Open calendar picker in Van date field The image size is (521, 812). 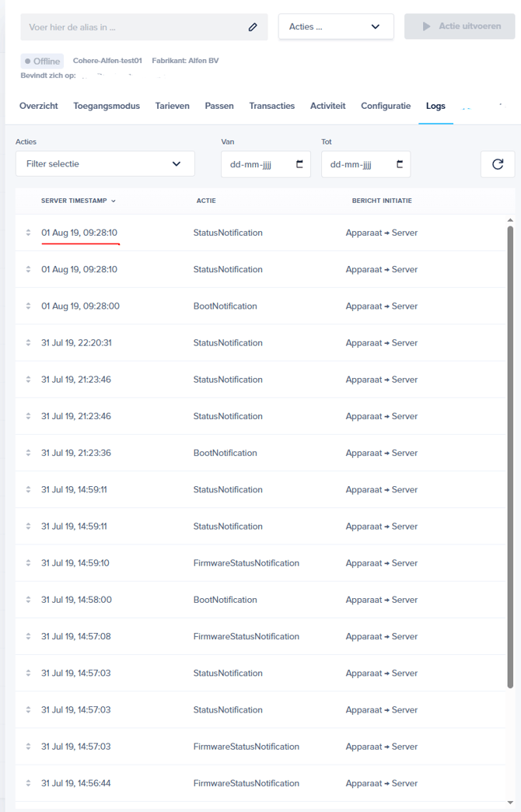click(x=300, y=164)
